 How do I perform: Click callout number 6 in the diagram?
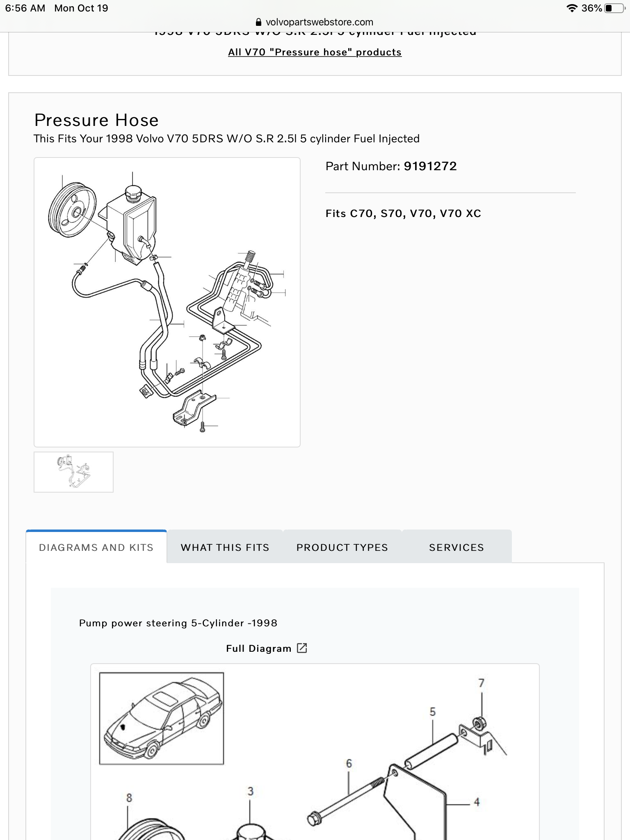[349, 764]
